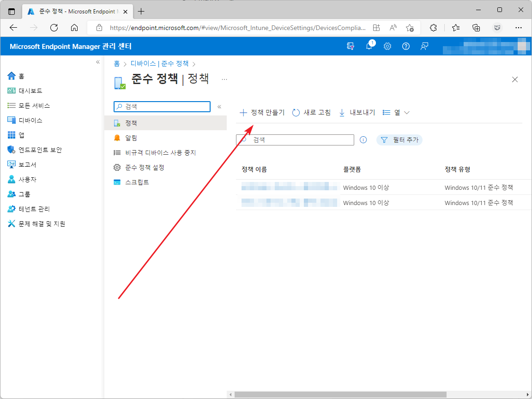This screenshot has height=399, width=532.
Task: Open browser Settings and more menu
Action: click(519, 28)
